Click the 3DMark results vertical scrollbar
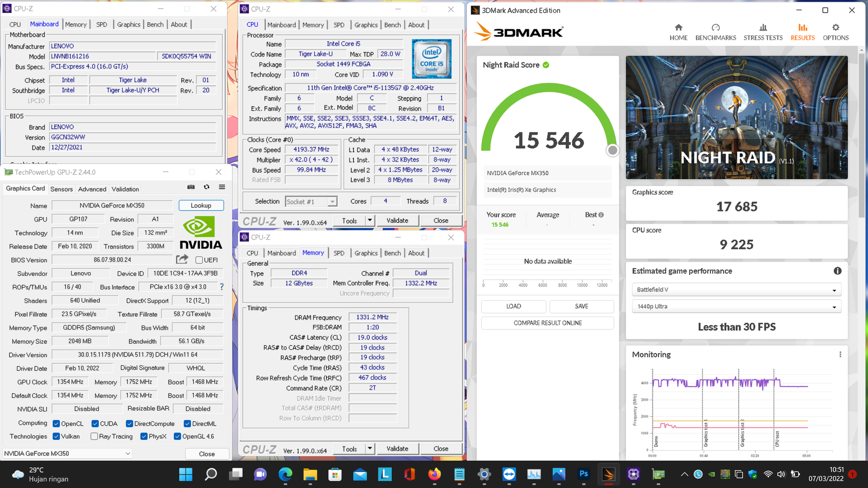The height and width of the screenshot is (488, 868). tap(862, 136)
